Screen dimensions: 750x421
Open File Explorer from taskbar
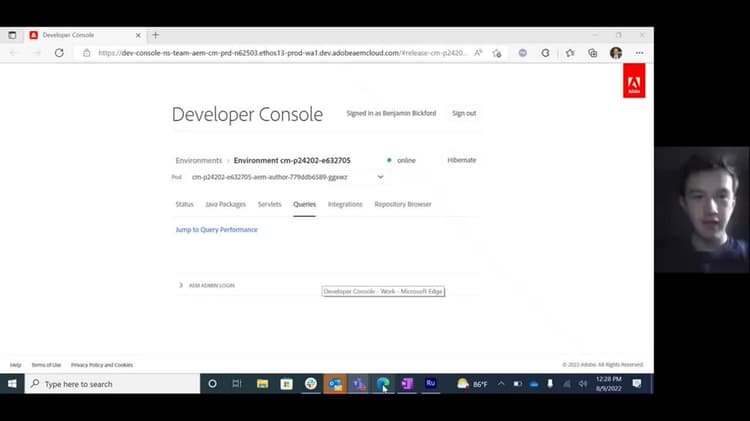point(262,384)
